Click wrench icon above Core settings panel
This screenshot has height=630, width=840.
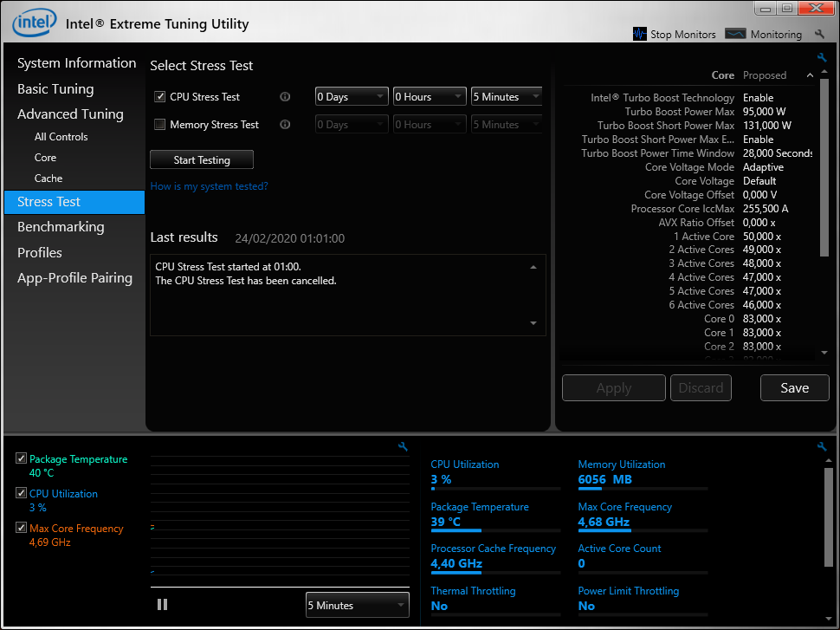pos(822,57)
